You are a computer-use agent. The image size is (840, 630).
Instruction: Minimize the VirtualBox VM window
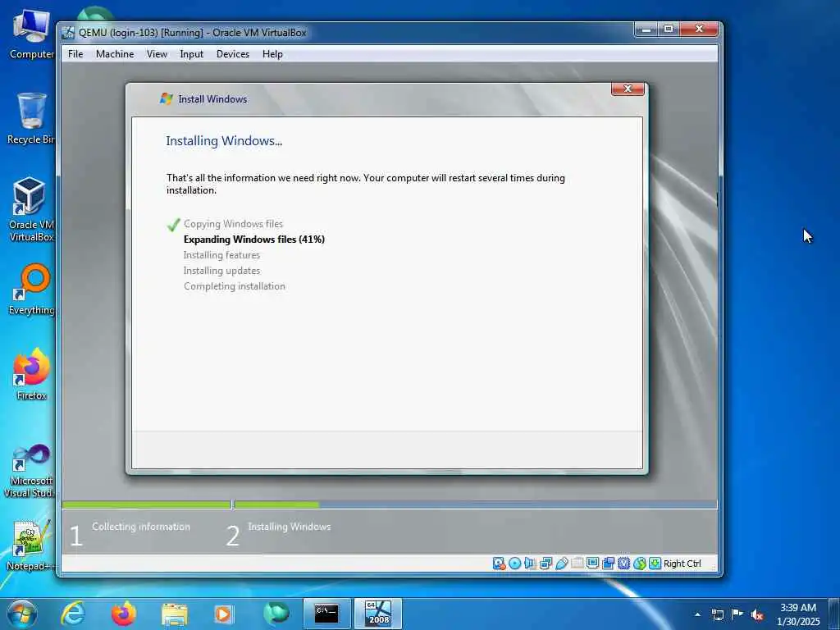click(646, 29)
